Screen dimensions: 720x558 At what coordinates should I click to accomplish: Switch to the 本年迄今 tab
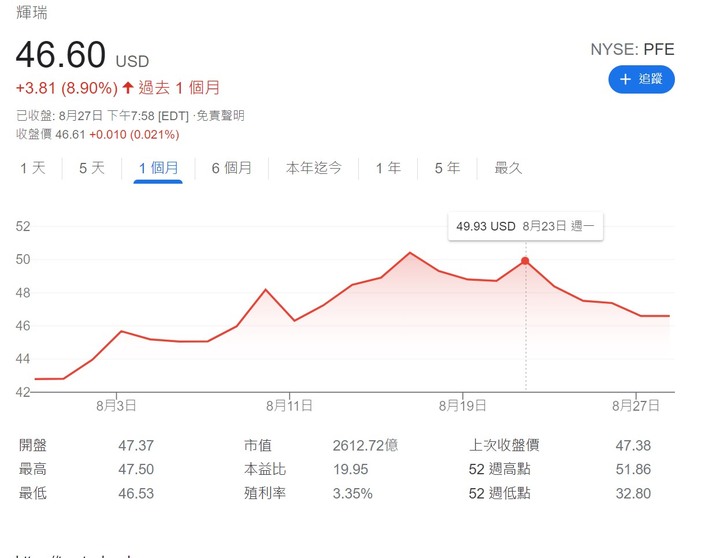[x=314, y=168]
